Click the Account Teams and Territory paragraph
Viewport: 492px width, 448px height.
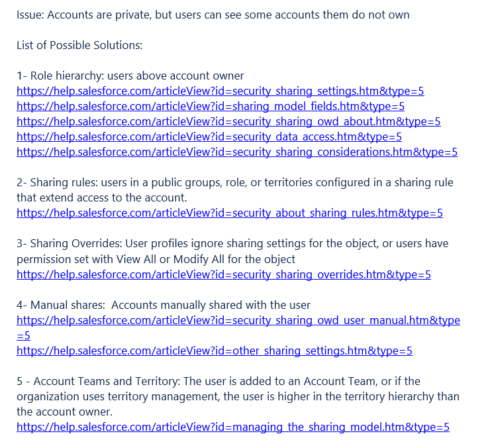pos(238,396)
